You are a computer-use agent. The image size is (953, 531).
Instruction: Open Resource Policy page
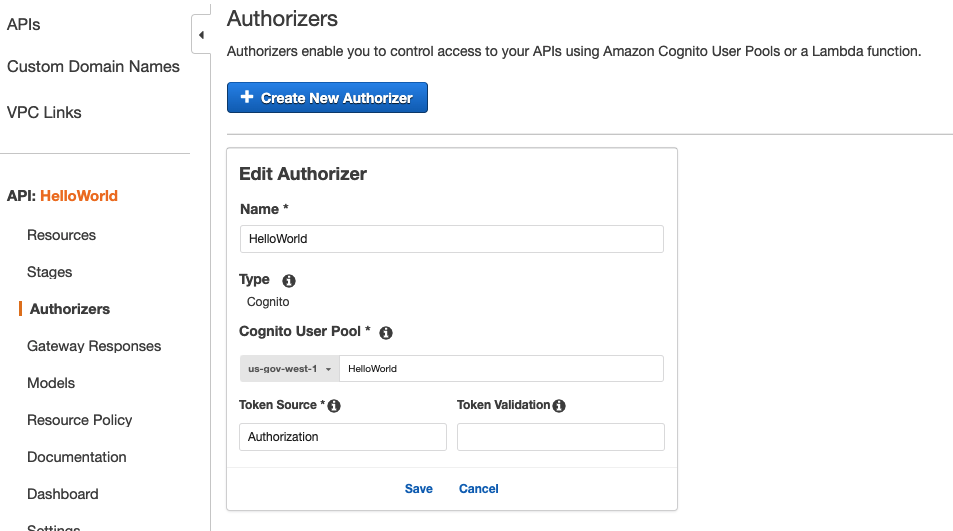coord(80,420)
